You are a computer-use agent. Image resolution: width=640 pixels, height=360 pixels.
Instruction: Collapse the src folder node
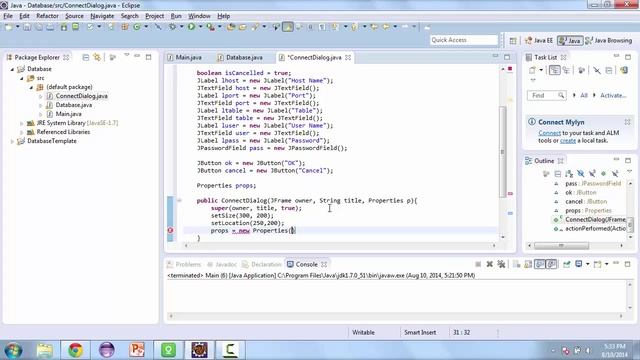click(22, 78)
